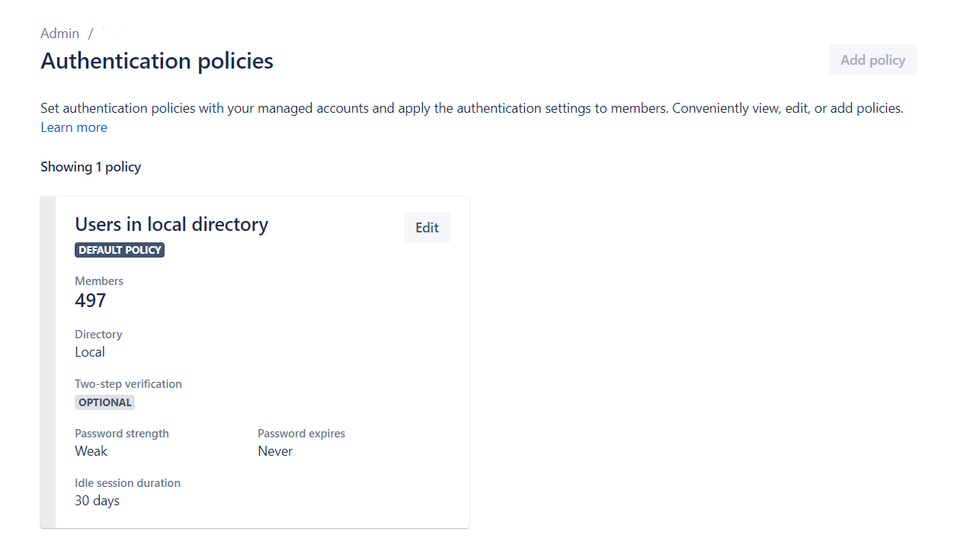
Task: Click the Local directory value
Action: tap(90, 352)
